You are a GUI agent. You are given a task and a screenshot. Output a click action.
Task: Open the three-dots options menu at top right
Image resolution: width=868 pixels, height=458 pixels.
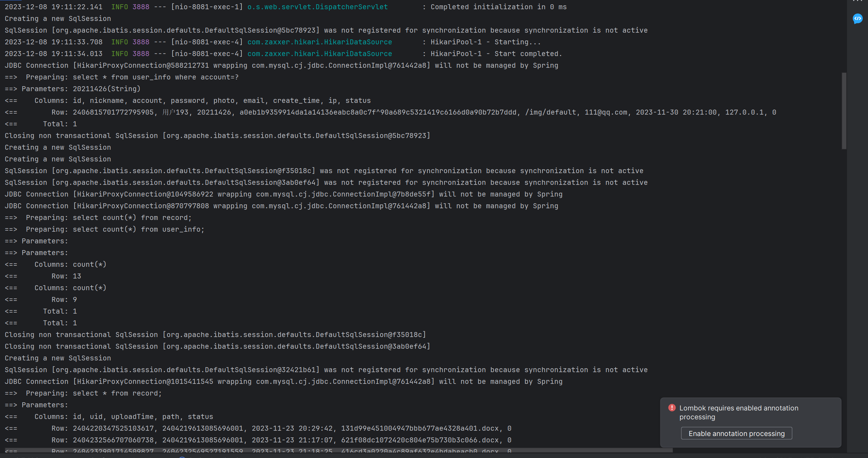coord(857,1)
